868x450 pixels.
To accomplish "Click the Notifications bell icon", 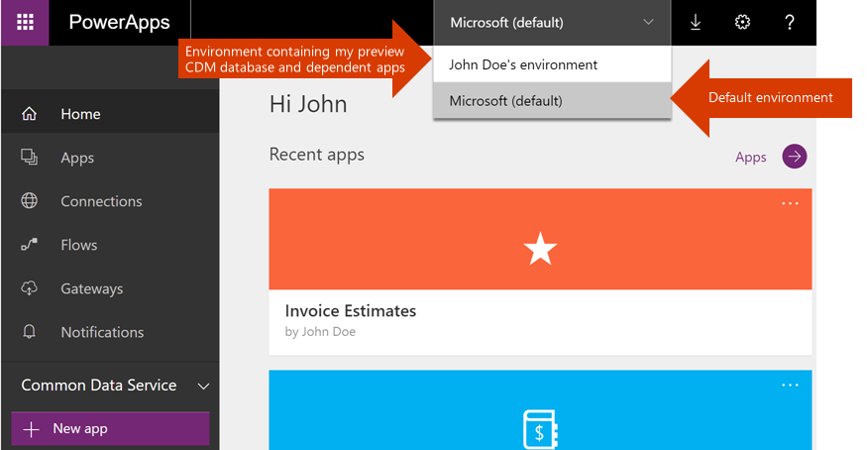I will click(x=29, y=331).
